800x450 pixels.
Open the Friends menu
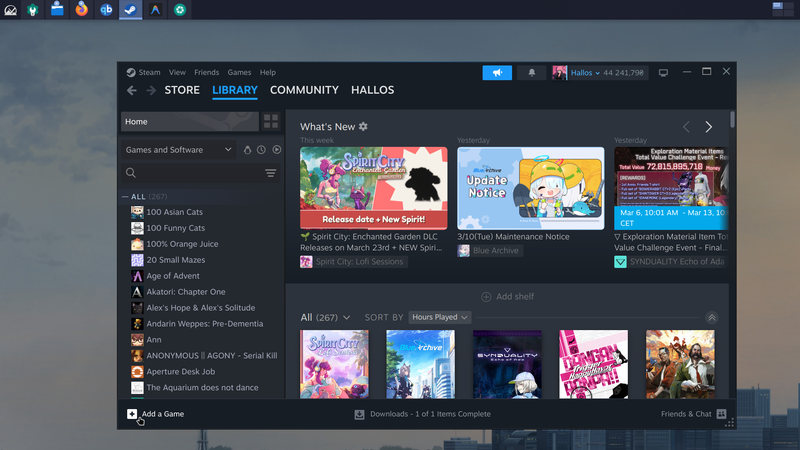[x=206, y=72]
